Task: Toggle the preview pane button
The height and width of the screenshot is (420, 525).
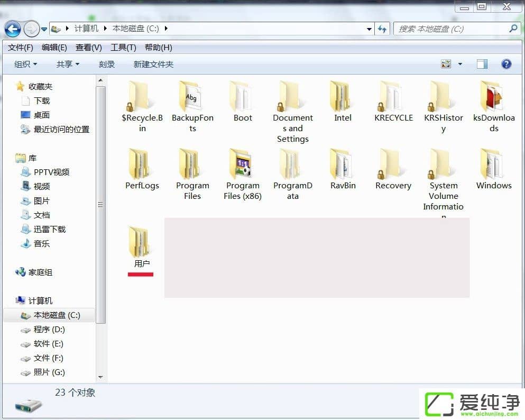Action: click(482, 64)
